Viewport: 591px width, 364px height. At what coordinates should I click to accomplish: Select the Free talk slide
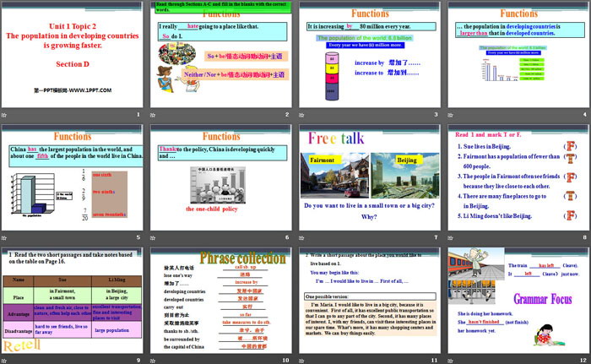370,178
